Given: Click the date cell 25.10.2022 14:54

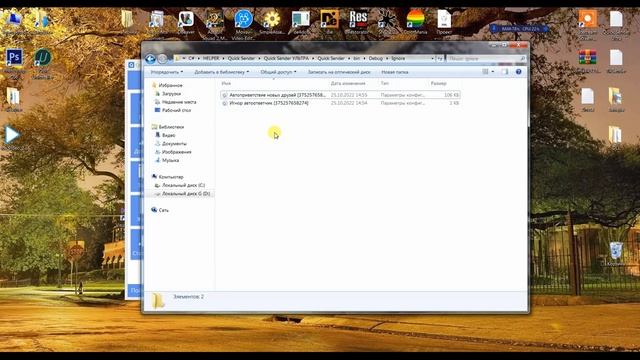Looking at the screenshot, I should [x=349, y=103].
